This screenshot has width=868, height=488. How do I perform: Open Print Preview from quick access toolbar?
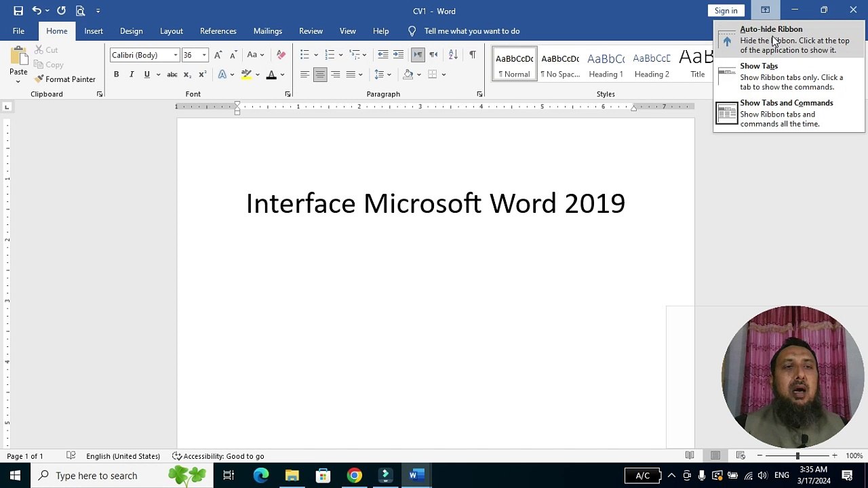click(80, 11)
